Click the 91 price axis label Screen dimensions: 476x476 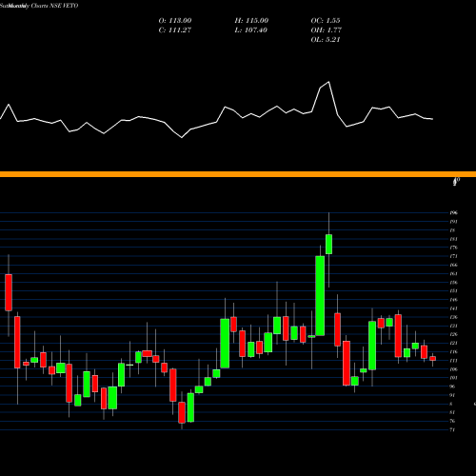(x=453, y=395)
